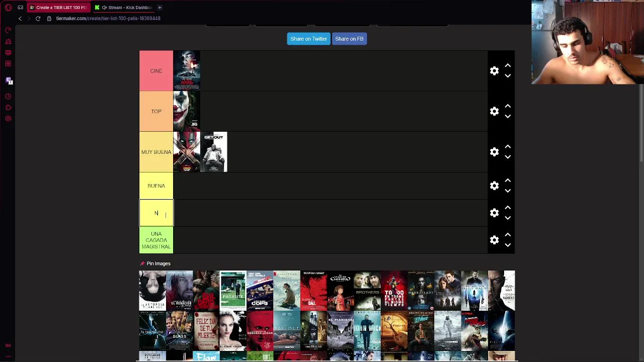The height and width of the screenshot is (362, 644).
Task: Pick the Feliz Día de tu Muerte poster
Action: 206,331
